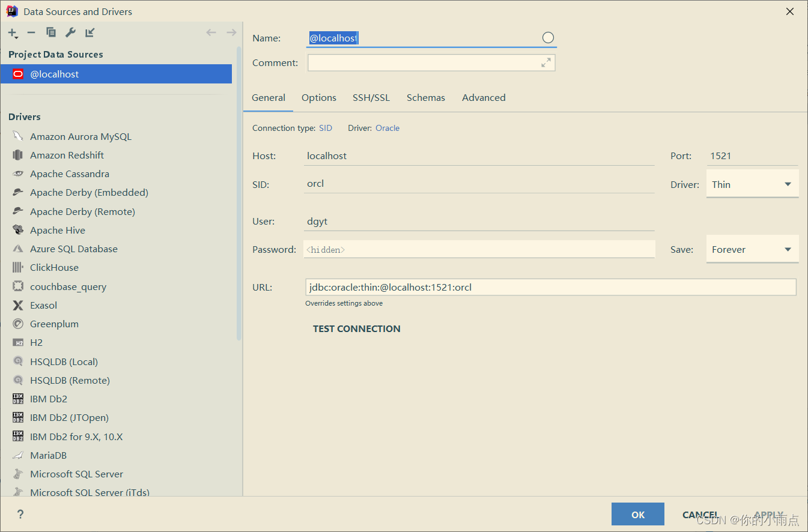This screenshot has height=532, width=808.
Task: Click the drivers list vertical scrollbar
Action: tap(239, 192)
